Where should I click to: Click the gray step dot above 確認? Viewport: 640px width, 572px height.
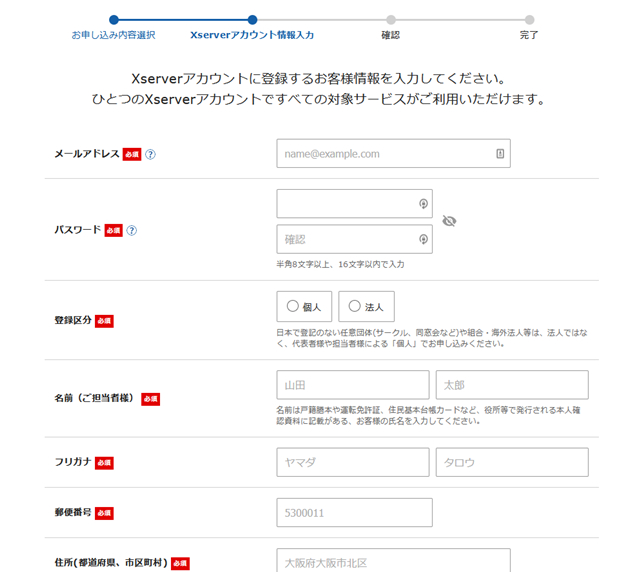click(391, 20)
